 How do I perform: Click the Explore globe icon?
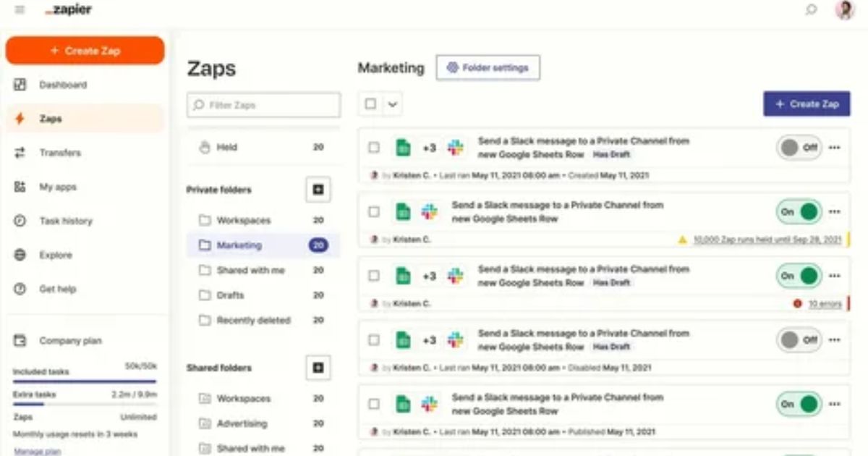pyautogui.click(x=20, y=255)
